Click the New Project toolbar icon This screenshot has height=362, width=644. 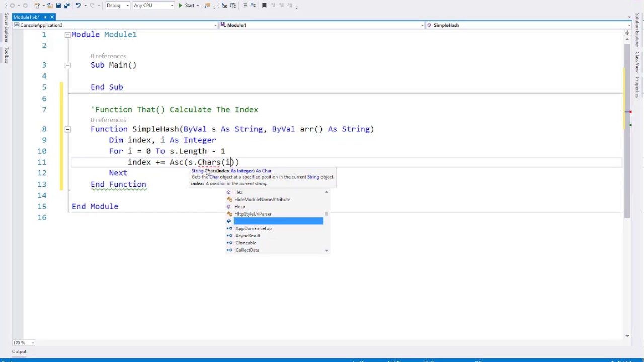(x=38, y=5)
